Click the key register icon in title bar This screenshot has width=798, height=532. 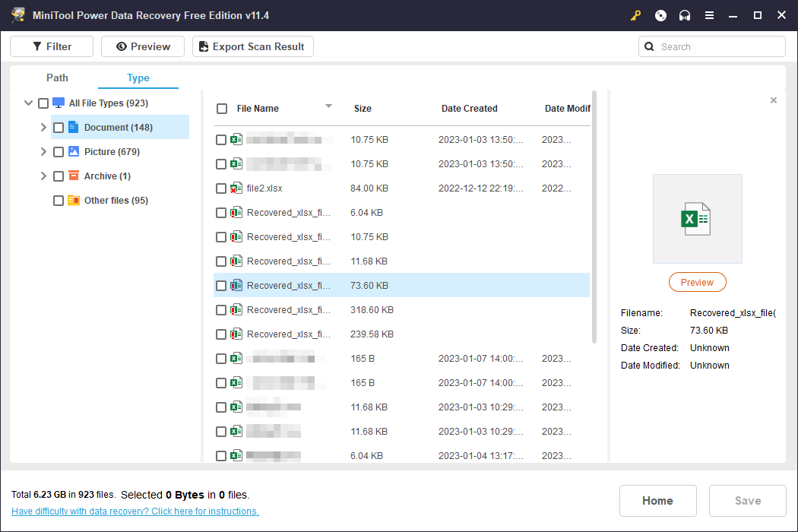point(635,15)
